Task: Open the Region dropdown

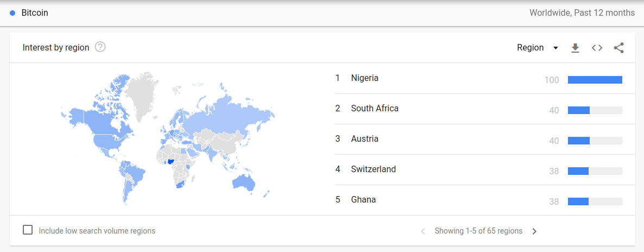Action: click(537, 48)
